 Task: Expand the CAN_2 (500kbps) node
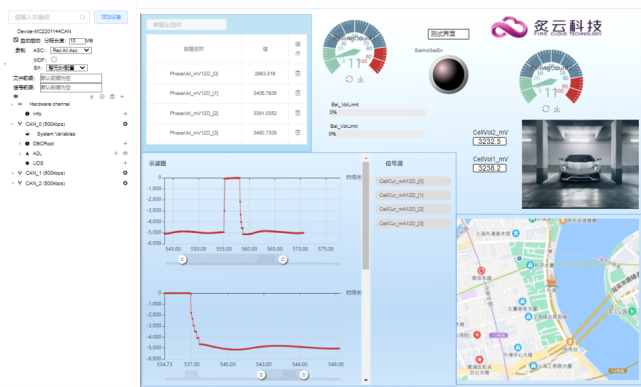pos(12,183)
